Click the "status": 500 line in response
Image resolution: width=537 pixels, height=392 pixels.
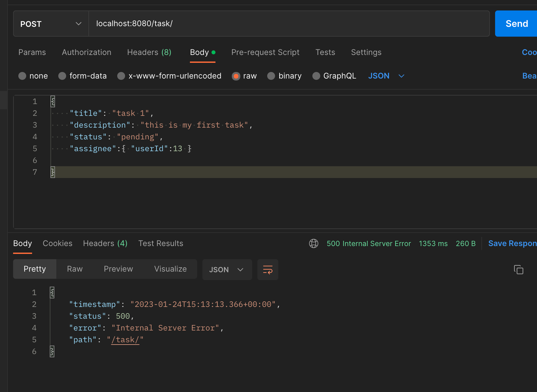click(x=102, y=316)
